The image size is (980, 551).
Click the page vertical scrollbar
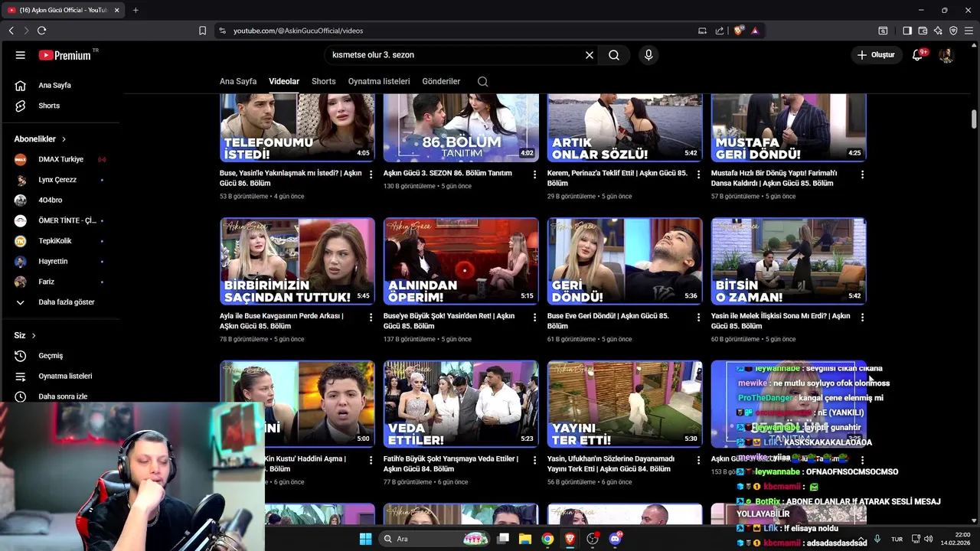point(974,119)
